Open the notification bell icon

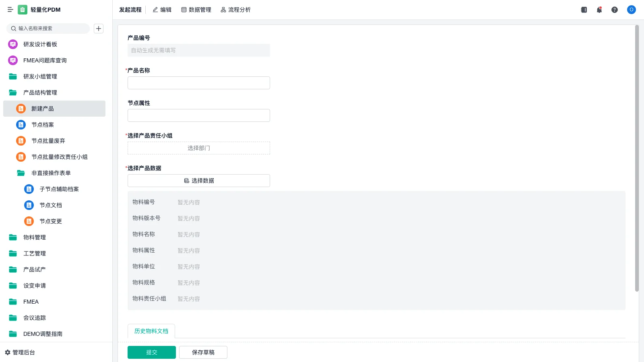(599, 10)
